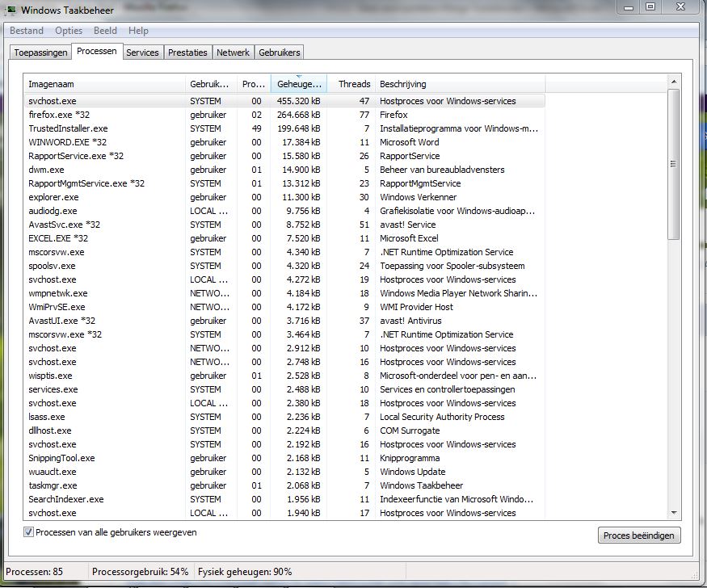
Task: Select the Processen tab
Action: tap(97, 52)
